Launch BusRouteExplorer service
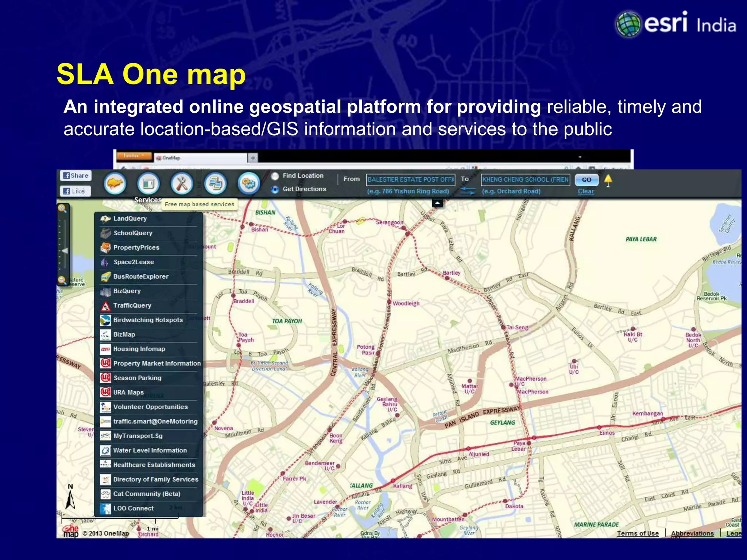 148,277
